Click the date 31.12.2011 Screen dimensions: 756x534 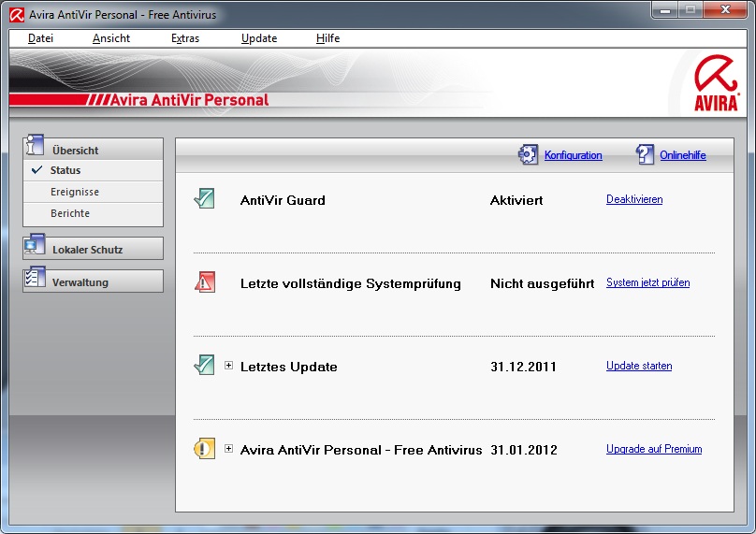point(523,367)
